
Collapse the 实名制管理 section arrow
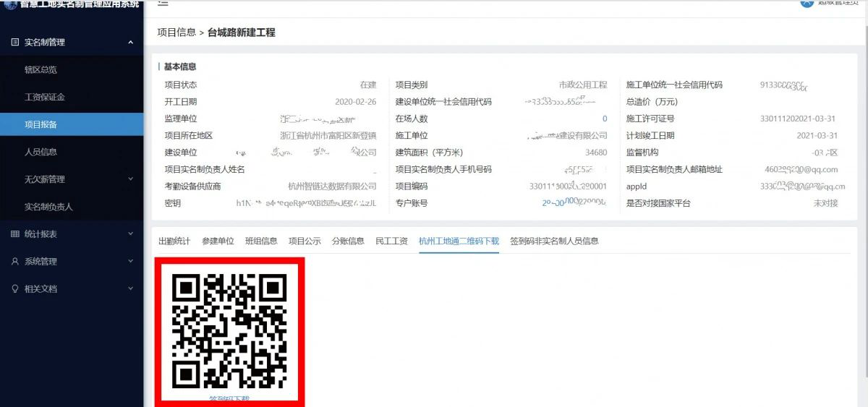[x=130, y=43]
